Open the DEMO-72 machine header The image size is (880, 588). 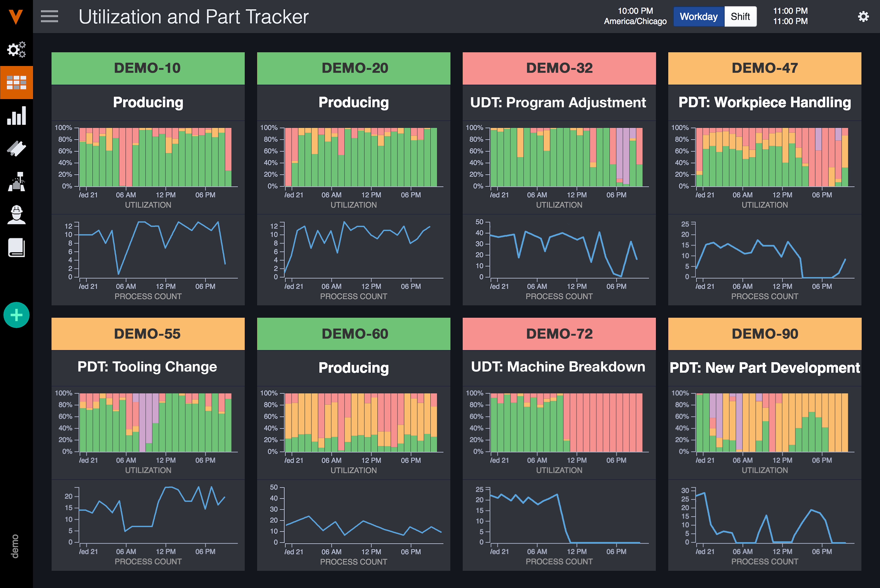[x=559, y=334]
